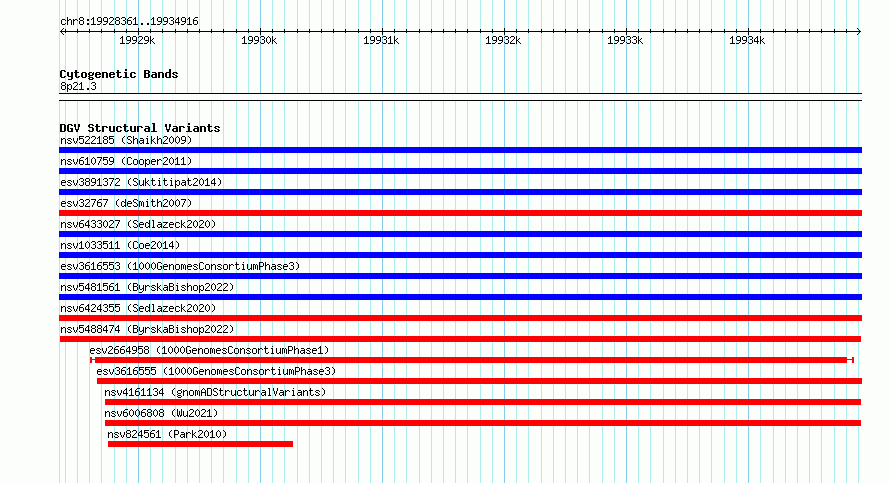Click the 19931k ruler label

tap(381, 40)
